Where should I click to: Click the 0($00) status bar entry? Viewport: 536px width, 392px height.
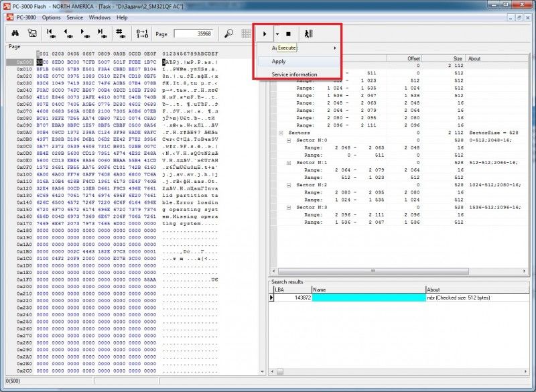tap(13, 381)
